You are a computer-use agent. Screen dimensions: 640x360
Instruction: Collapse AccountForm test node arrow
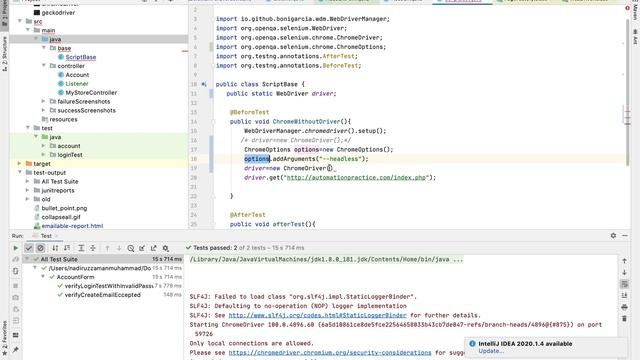tap(43, 277)
